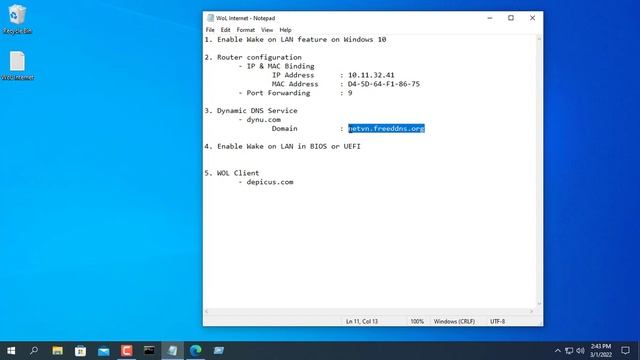640x360 pixels.
Task: Click the Notepad taskbar icon
Action: [172, 351]
